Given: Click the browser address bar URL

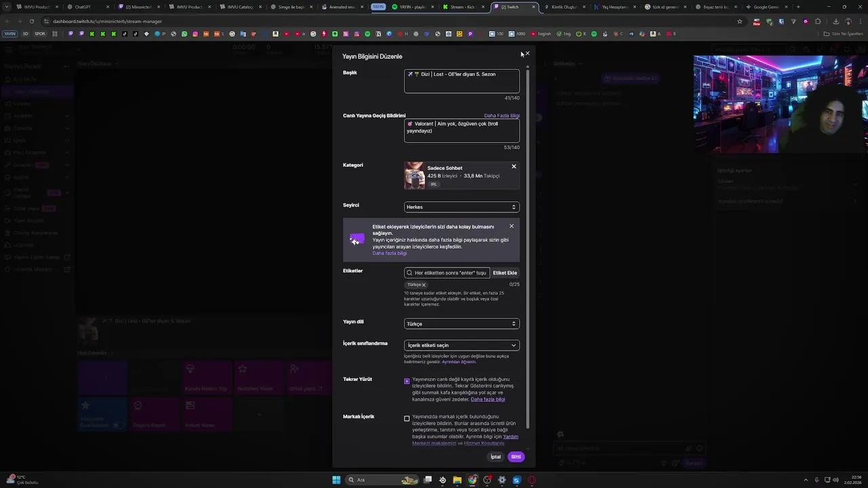Looking at the screenshot, I should (107, 21).
